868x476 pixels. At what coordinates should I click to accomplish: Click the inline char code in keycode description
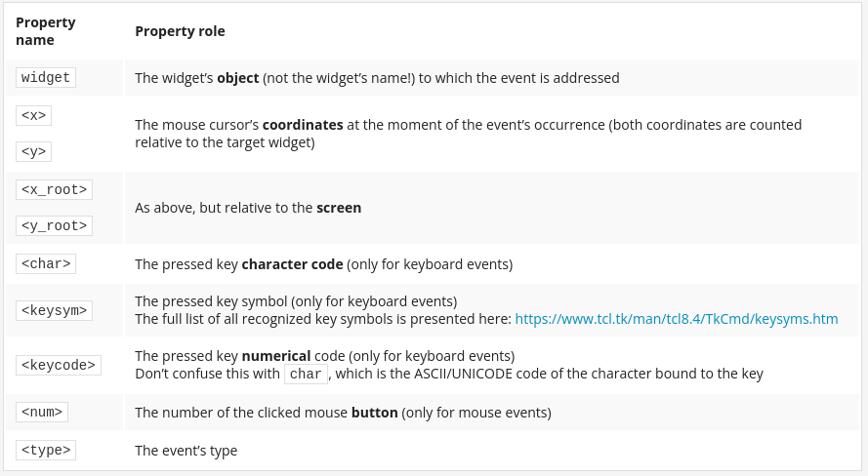coord(306,374)
